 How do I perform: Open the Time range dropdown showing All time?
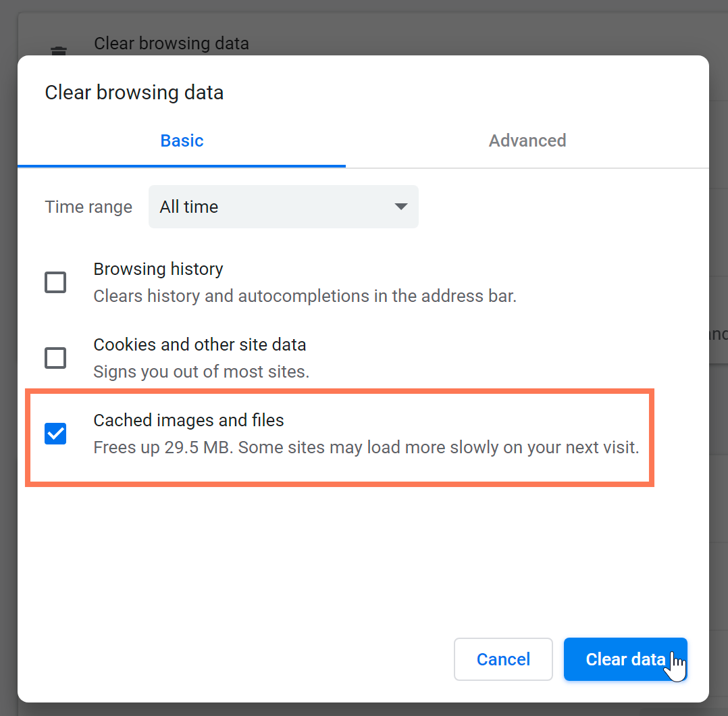coord(283,207)
